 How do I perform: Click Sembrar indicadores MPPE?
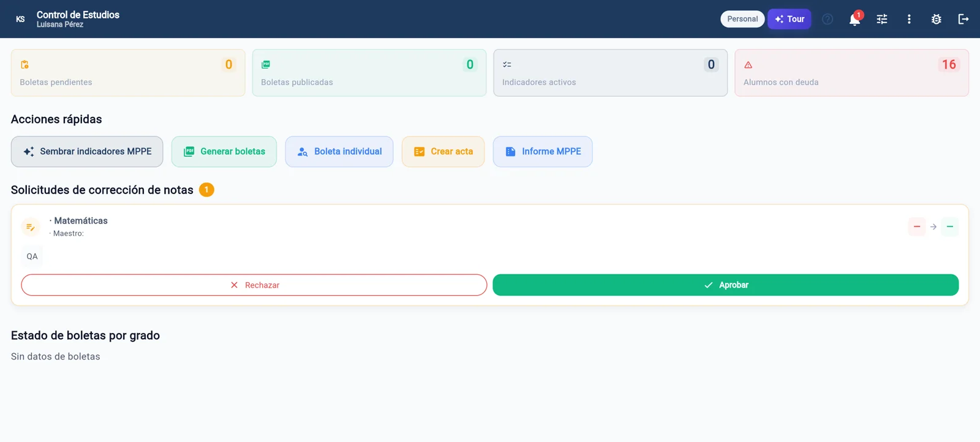[87, 151]
